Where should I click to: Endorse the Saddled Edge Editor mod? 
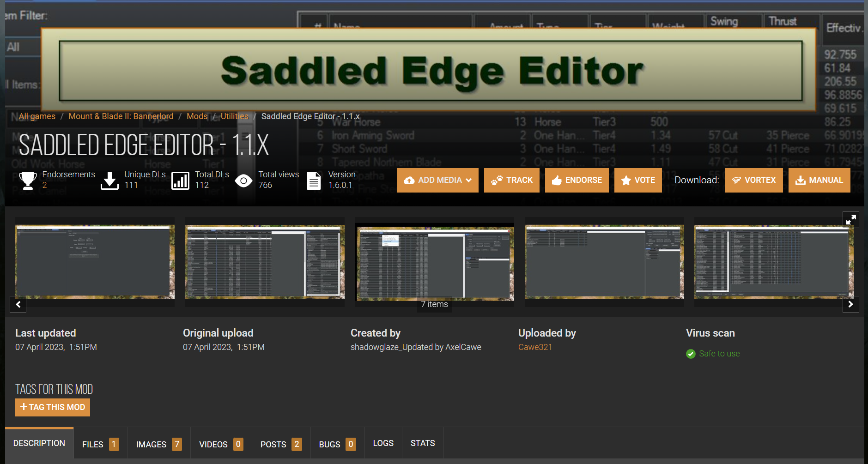pyautogui.click(x=577, y=180)
